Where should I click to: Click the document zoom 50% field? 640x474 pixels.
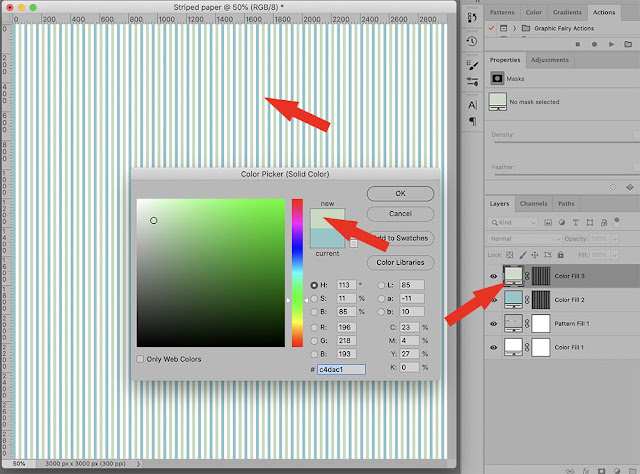coord(19,463)
